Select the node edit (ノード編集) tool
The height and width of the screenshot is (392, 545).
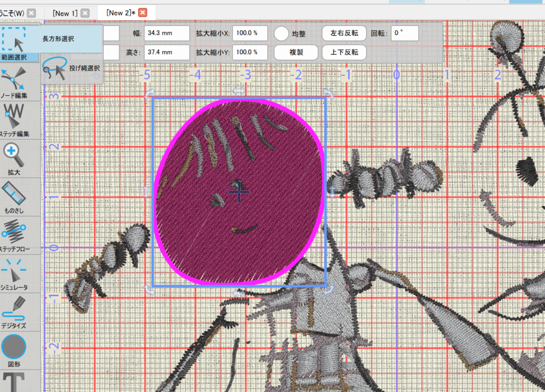click(21, 84)
